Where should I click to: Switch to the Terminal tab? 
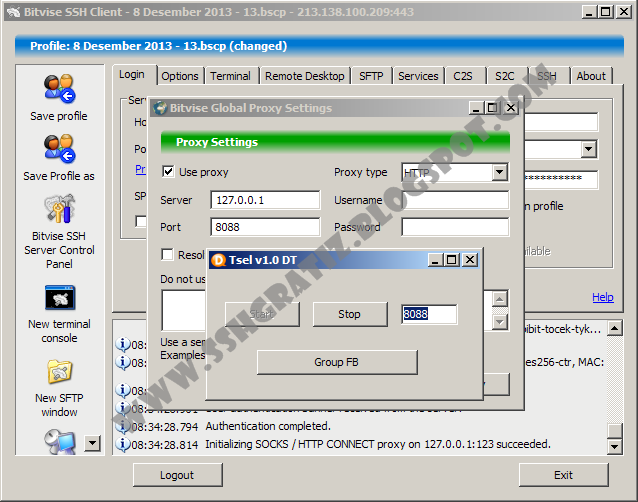tap(231, 76)
